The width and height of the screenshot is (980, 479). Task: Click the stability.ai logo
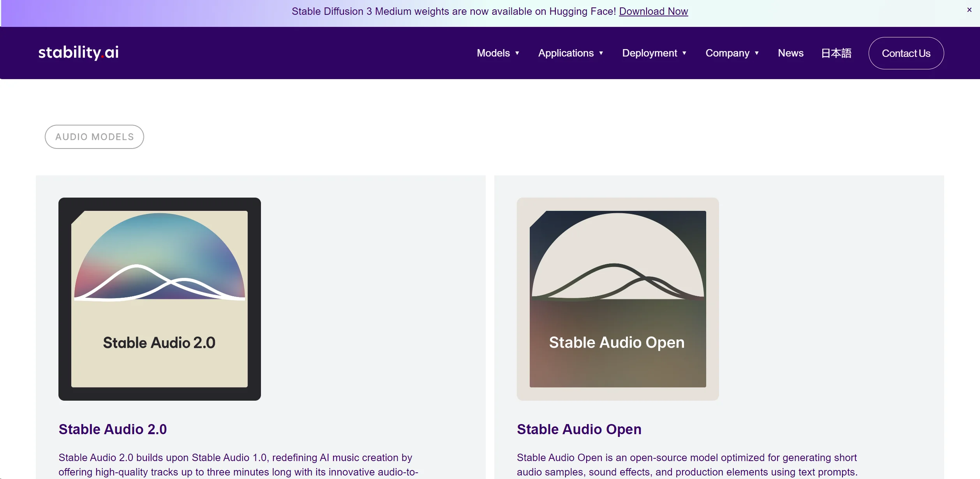pyautogui.click(x=78, y=53)
